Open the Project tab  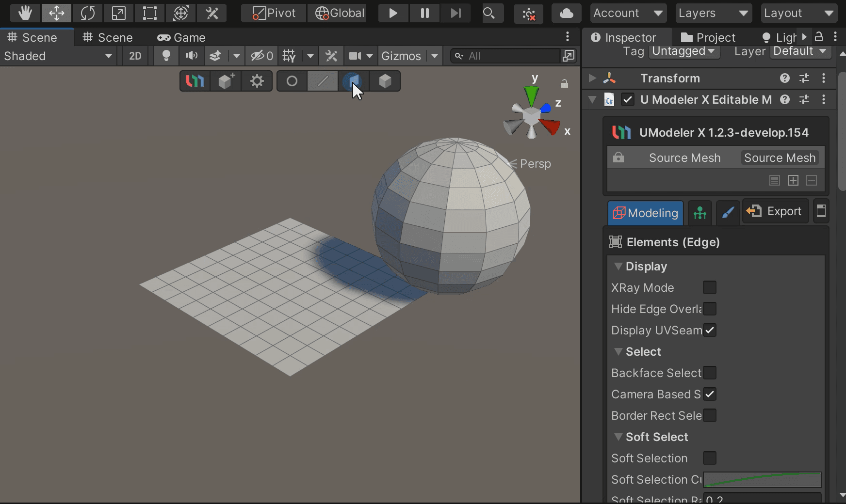pyautogui.click(x=708, y=37)
